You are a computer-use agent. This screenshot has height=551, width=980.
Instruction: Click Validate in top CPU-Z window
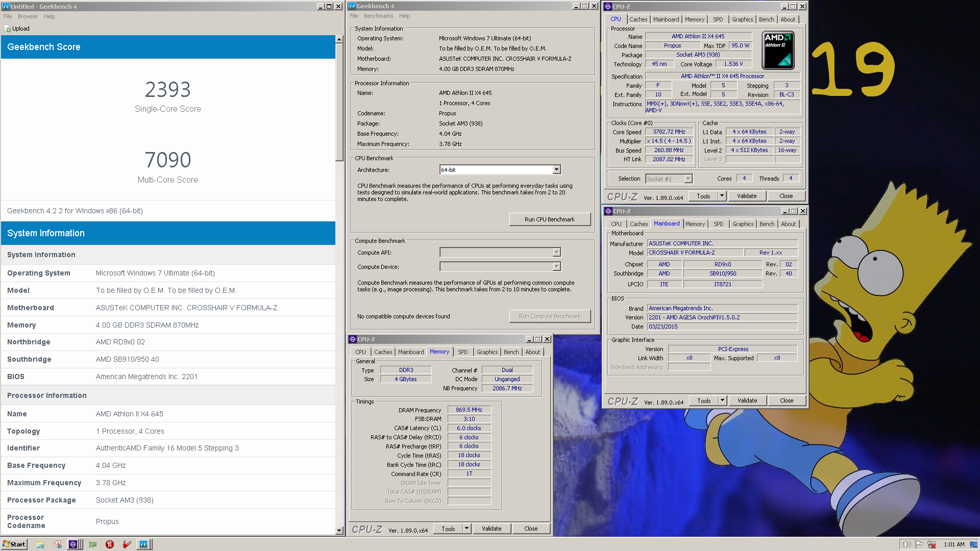[747, 196]
